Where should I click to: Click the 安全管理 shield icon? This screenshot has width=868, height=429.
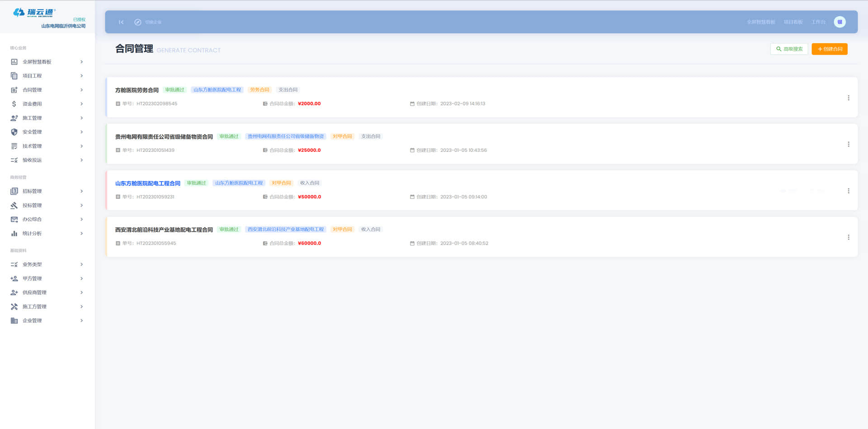pos(14,132)
